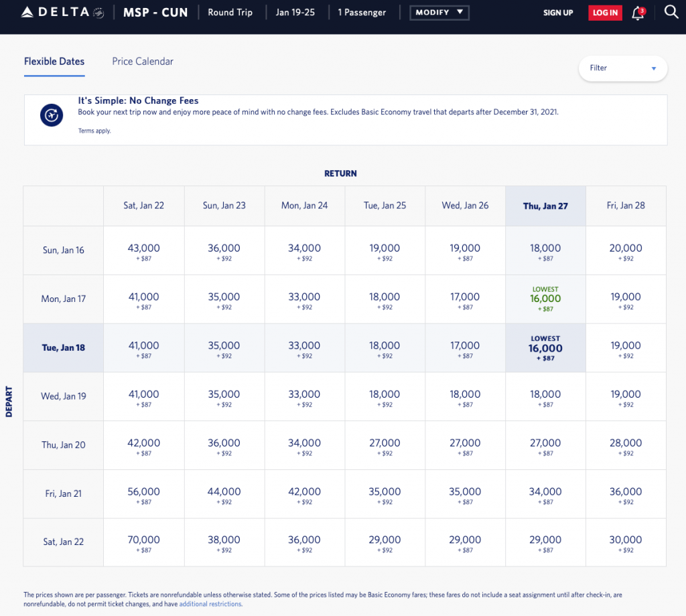Viewport: 686px width, 616px height.
Task: Switch to the Price Calendar tab
Action: 143,62
